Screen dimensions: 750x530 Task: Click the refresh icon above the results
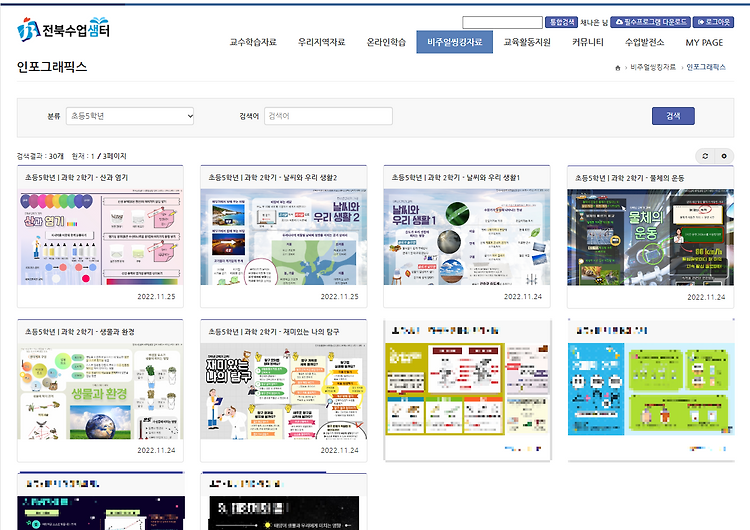coord(705,156)
